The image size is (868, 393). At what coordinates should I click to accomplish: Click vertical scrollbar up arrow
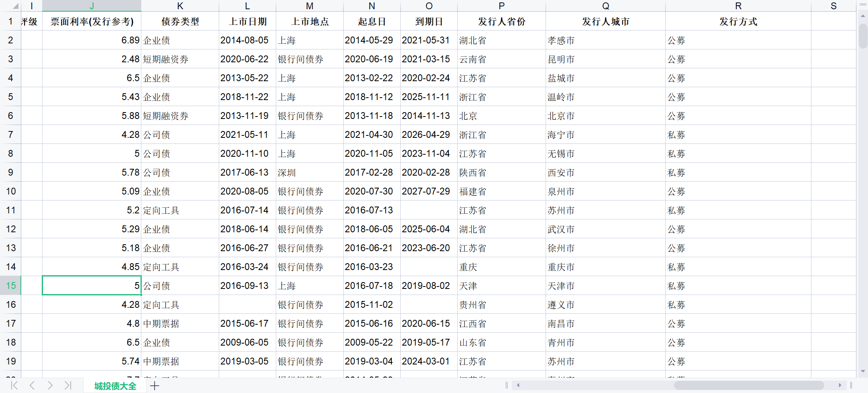tap(863, 16)
